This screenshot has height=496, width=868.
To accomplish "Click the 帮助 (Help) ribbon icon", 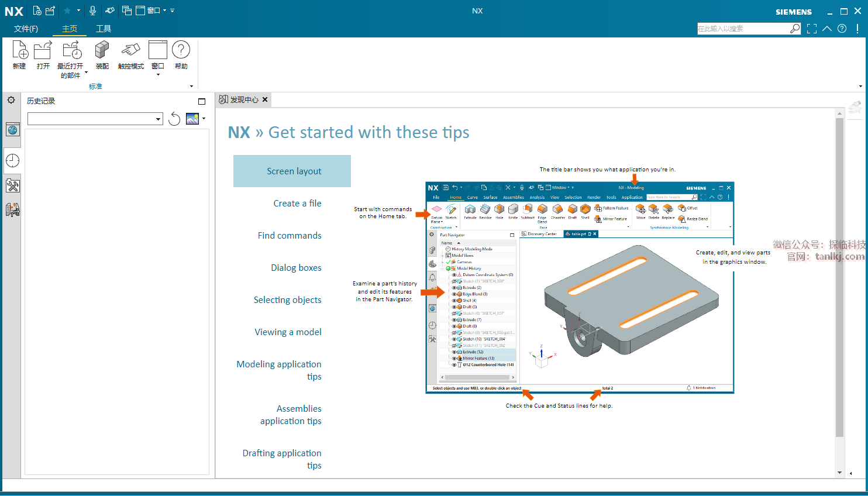I will [181, 51].
